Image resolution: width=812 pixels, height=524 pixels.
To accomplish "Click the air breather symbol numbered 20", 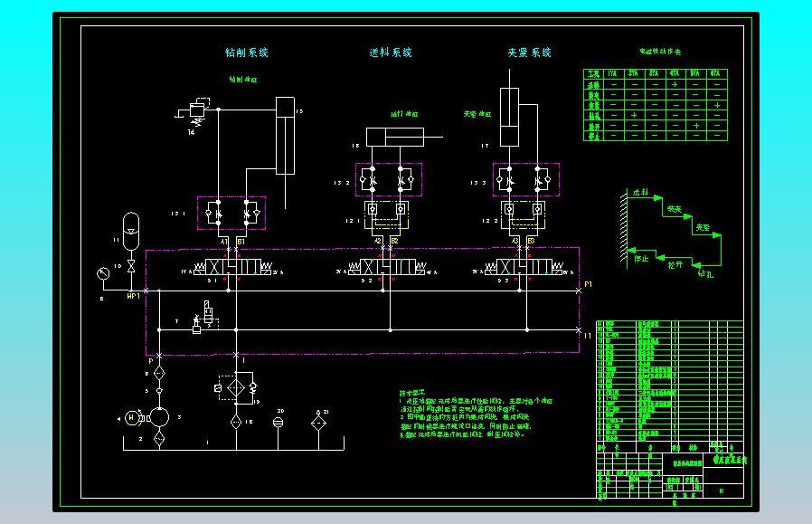I will pos(279,423).
